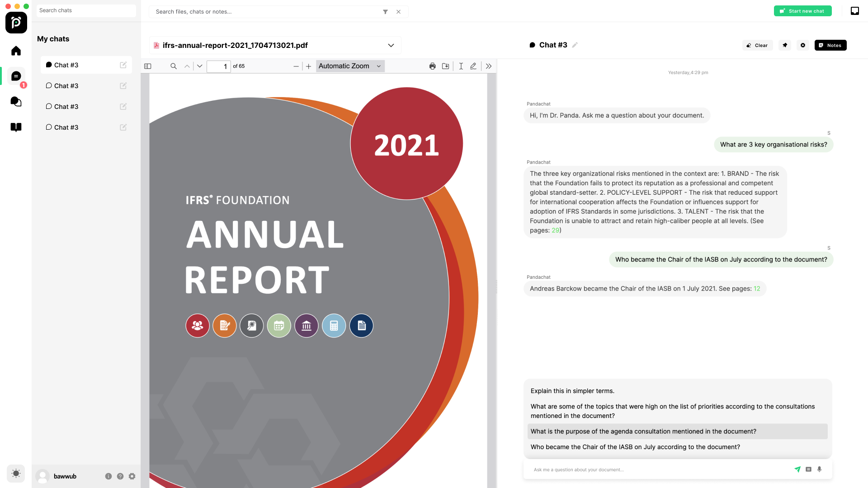Image resolution: width=868 pixels, height=488 pixels.
Task: Click the bawwub user avatar
Action: point(43,476)
